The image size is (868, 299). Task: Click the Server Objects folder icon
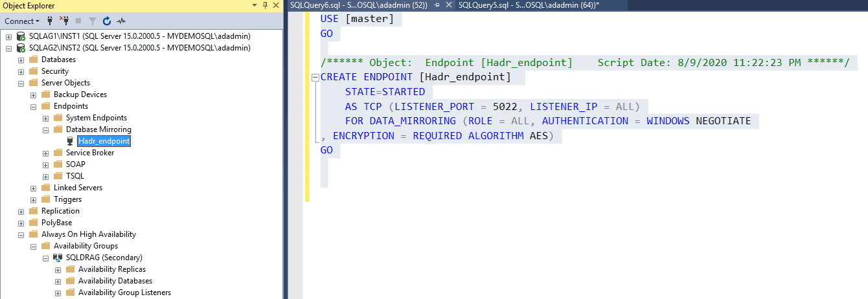[33, 83]
